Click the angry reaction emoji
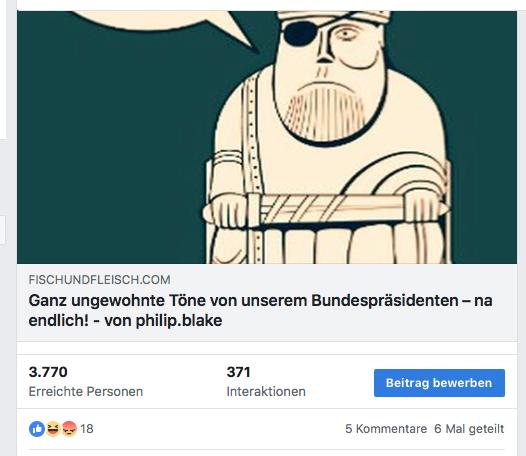The height and width of the screenshot is (456, 526). (x=69, y=428)
